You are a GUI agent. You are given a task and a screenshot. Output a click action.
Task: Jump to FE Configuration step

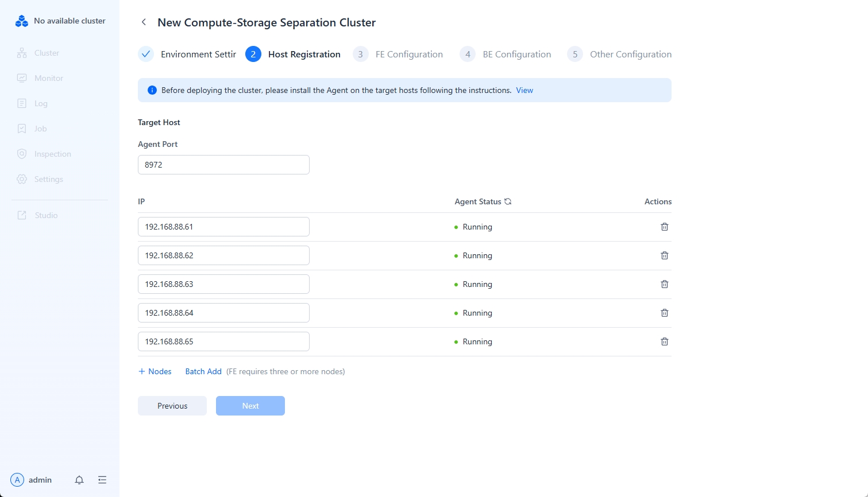pos(408,55)
